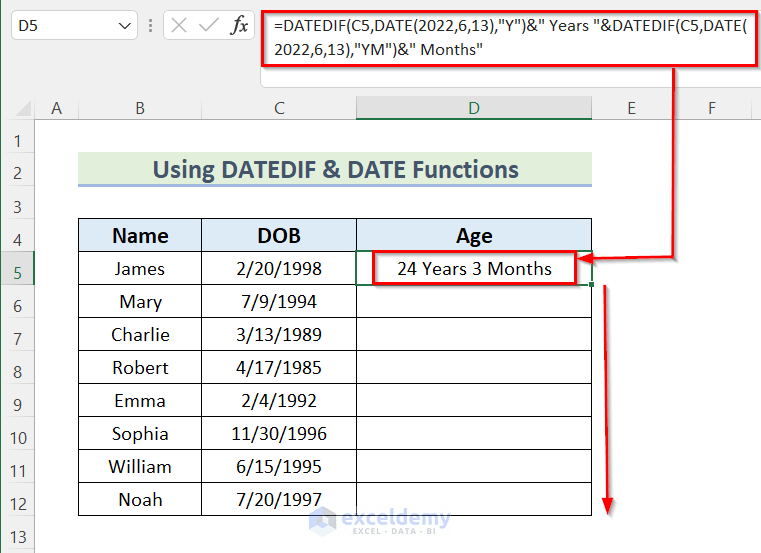This screenshot has height=553, width=761.
Task: Select column E header
Action: coord(631,108)
